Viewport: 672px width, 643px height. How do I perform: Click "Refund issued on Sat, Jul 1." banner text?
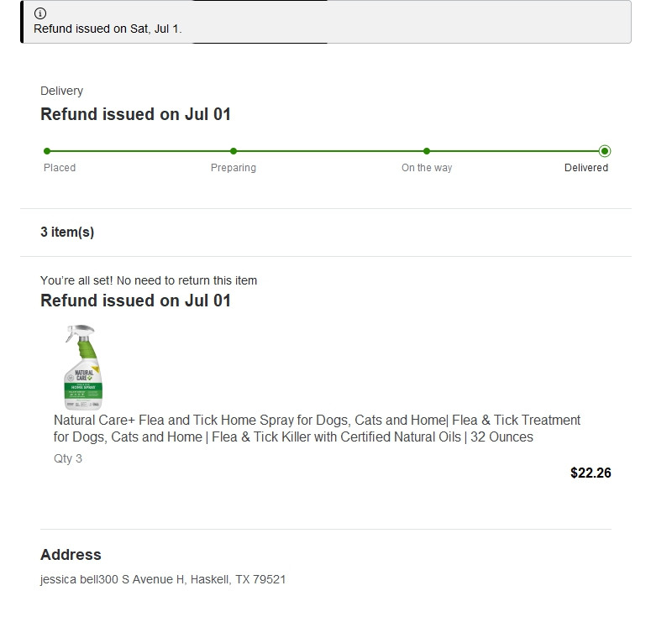(x=108, y=29)
